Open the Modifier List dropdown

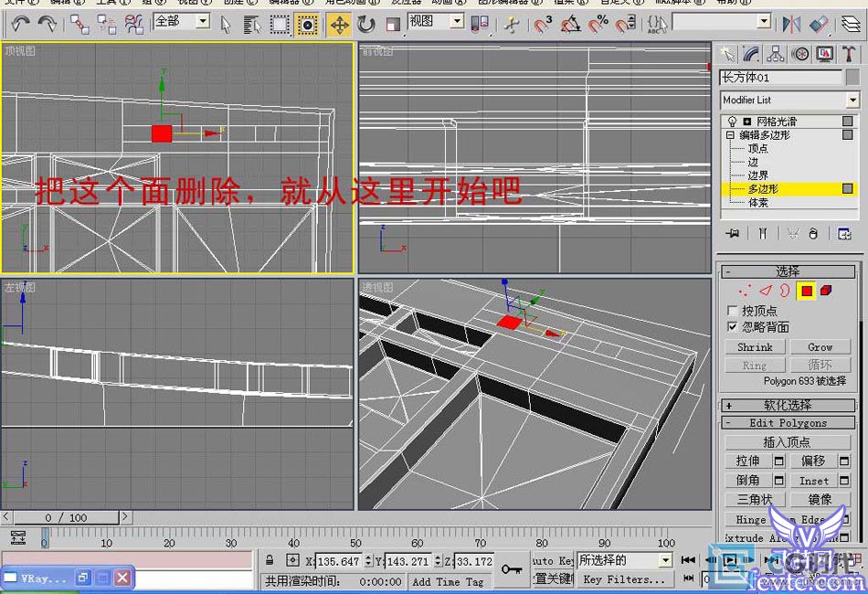tap(852, 101)
